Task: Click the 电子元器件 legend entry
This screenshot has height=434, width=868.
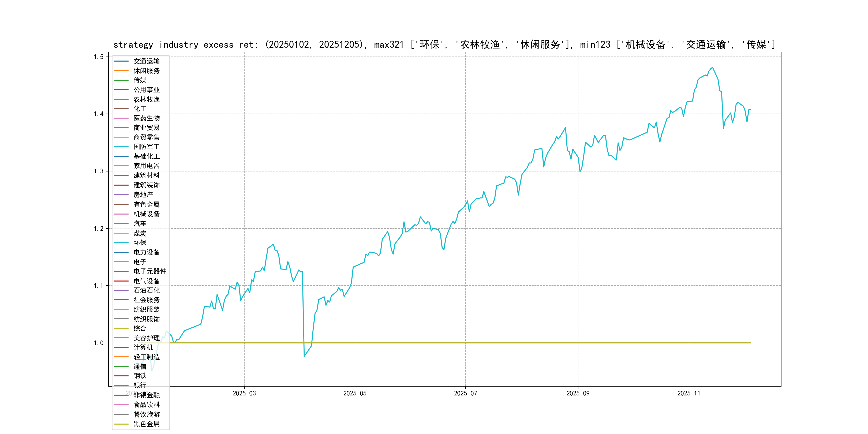Action: (x=149, y=271)
